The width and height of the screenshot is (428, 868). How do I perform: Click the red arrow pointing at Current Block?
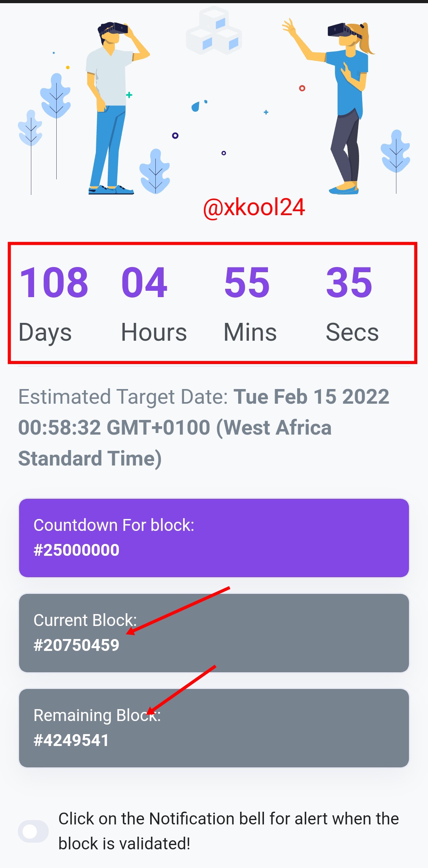(178, 610)
